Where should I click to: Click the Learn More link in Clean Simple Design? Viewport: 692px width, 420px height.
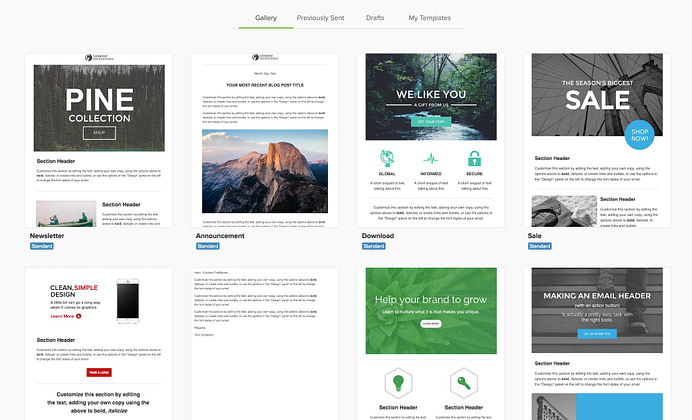point(66,316)
